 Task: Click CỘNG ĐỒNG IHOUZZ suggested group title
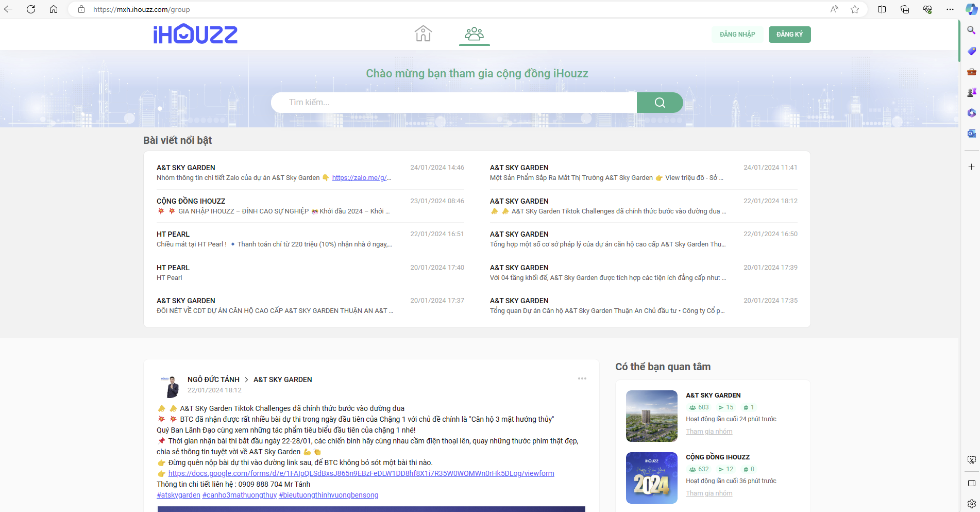click(x=718, y=457)
